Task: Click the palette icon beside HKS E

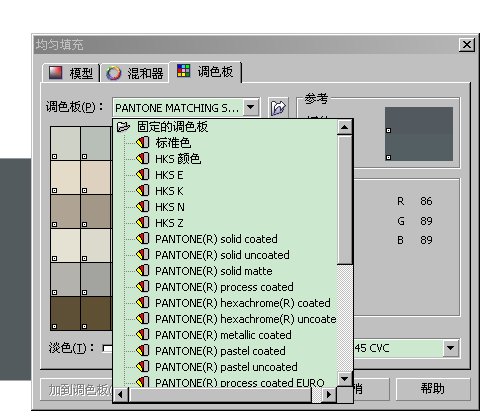Action: coord(143,175)
